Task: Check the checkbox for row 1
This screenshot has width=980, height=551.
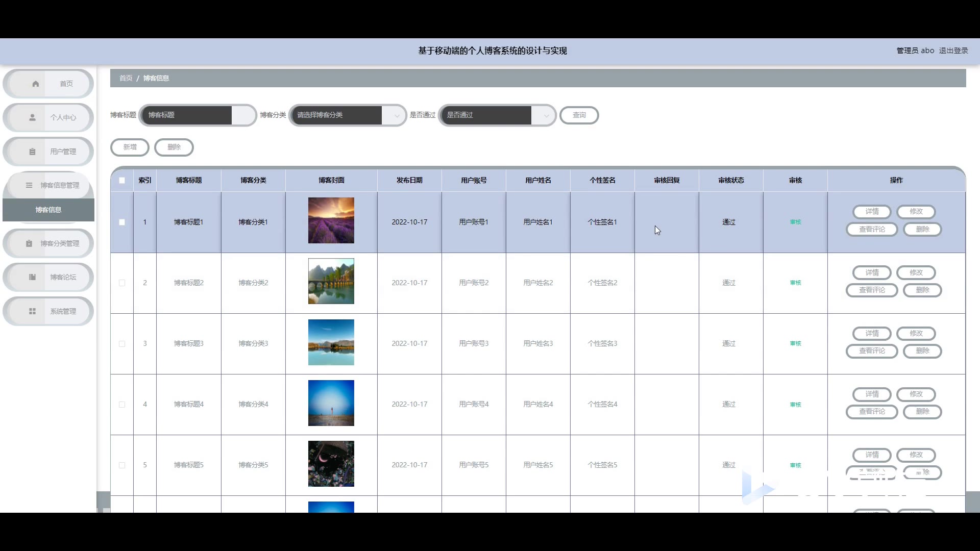Action: [x=122, y=222]
